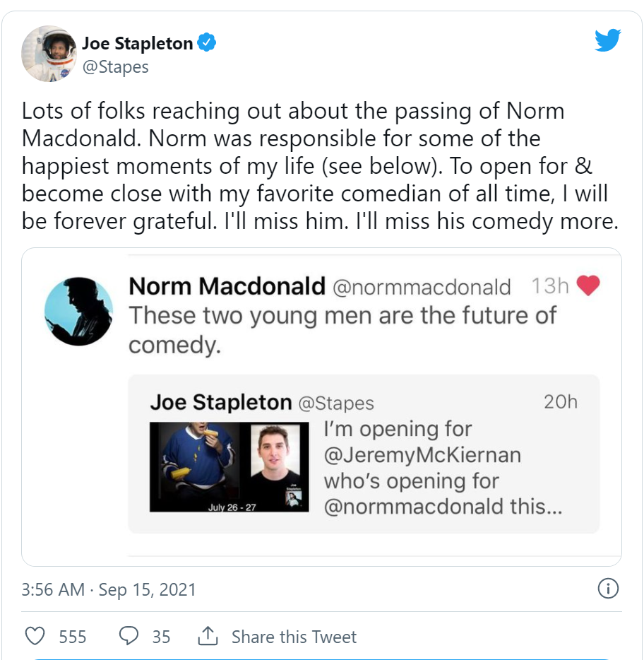Open Joe Stapleton's astronaut profile picture
644x660 pixels.
pyautogui.click(x=49, y=54)
